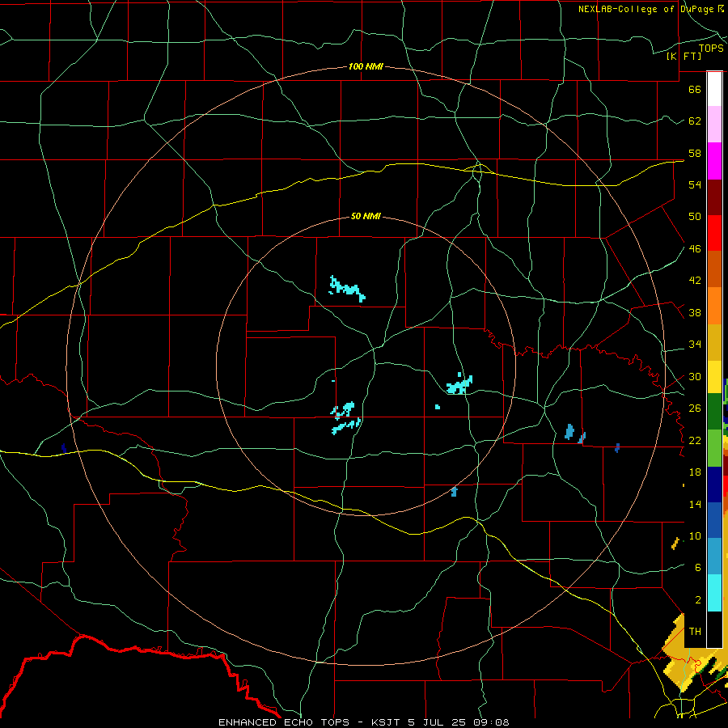
Task: Select the navy blue legend color band
Action: (714, 485)
